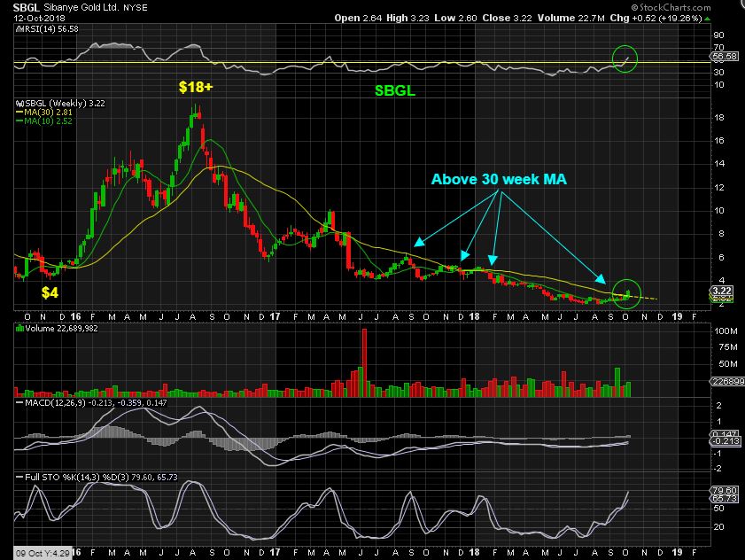745x560 pixels.
Task: Click the 16 label on the price axis
Action: (719, 141)
